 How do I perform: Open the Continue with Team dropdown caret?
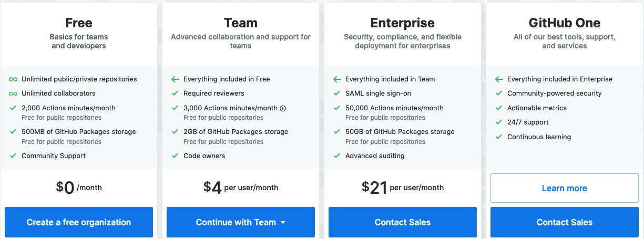point(283,223)
